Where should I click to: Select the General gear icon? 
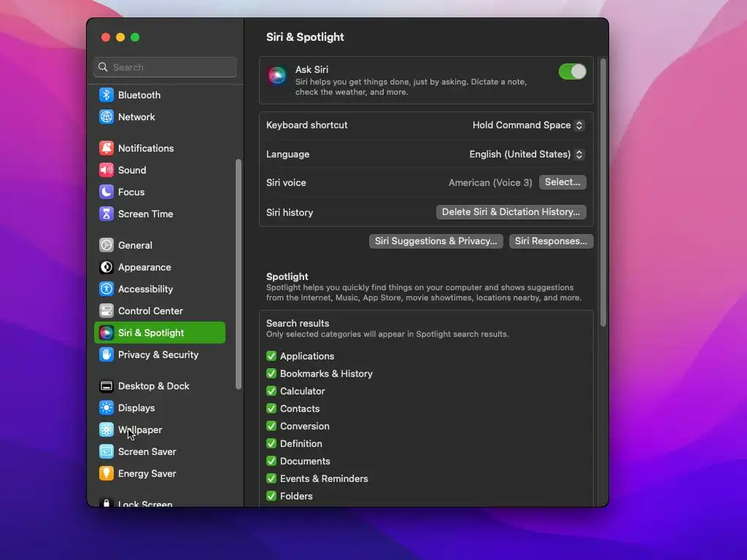click(x=107, y=245)
